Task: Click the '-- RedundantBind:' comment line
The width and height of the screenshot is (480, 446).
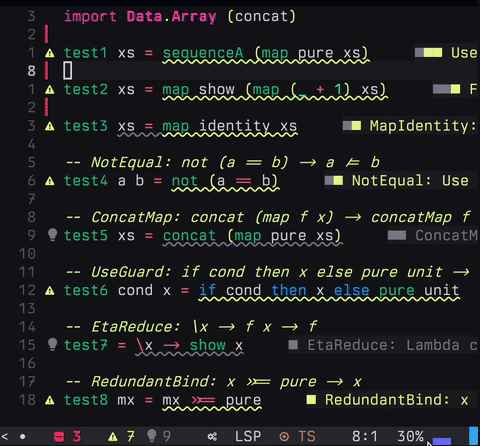Action: (214, 381)
